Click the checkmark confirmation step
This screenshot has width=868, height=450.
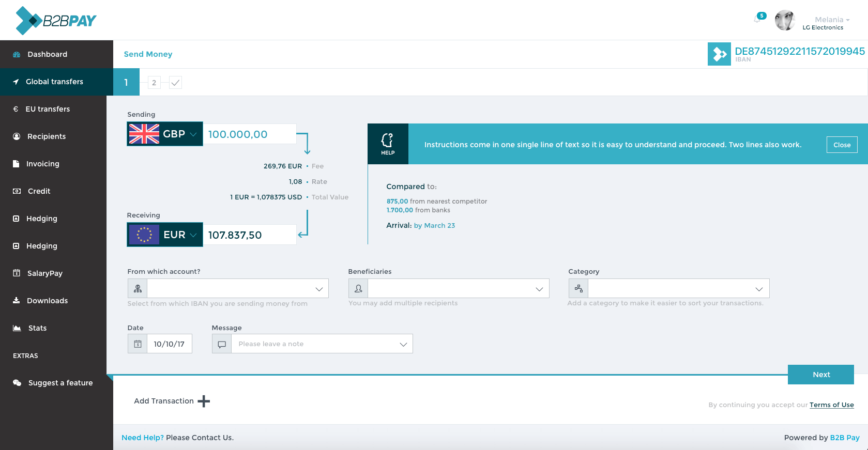175,83
